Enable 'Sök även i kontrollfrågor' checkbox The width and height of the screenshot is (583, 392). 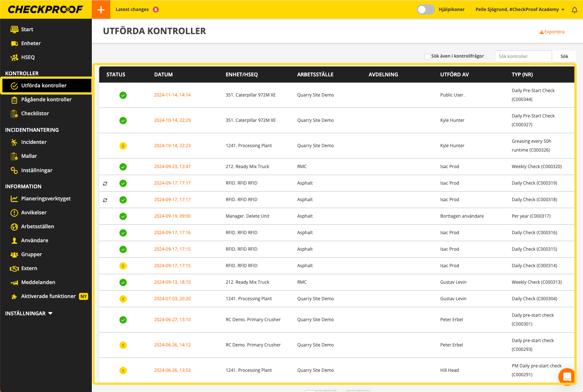(427, 57)
